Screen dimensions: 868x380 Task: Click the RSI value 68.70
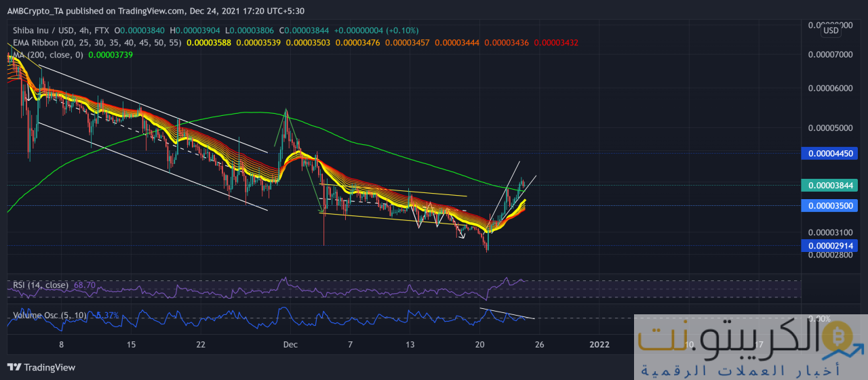pyautogui.click(x=85, y=285)
